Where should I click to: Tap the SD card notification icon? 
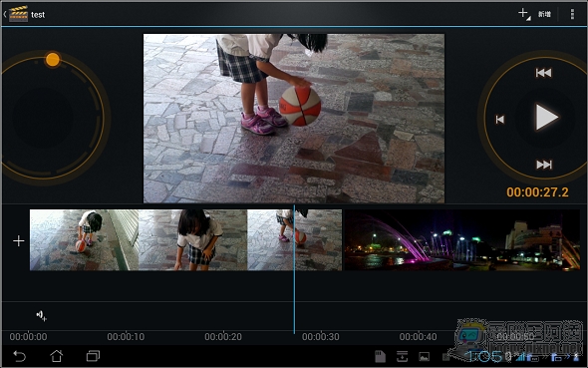coord(381,356)
